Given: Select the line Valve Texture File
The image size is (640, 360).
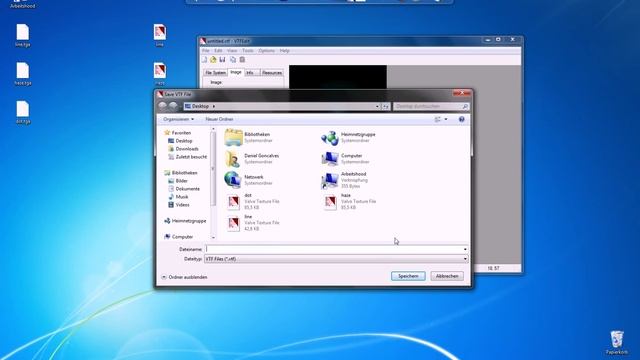Looking at the screenshot, I should [252, 223].
